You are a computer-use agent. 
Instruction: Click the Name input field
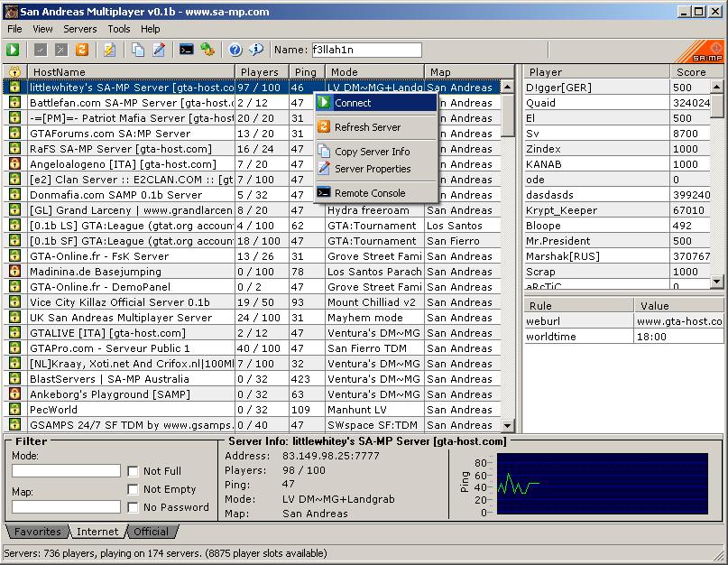pos(365,50)
